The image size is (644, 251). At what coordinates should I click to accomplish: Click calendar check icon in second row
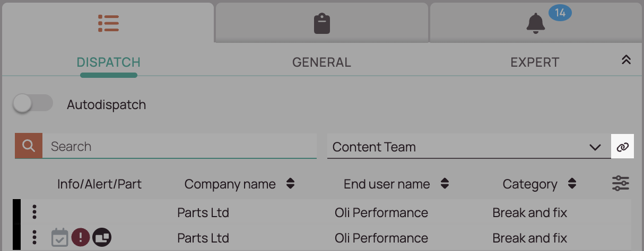tap(60, 237)
